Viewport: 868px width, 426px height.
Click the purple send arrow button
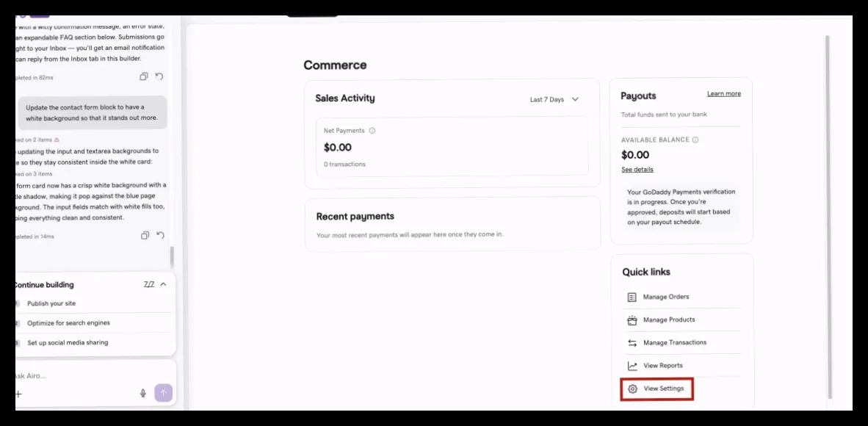(x=163, y=394)
